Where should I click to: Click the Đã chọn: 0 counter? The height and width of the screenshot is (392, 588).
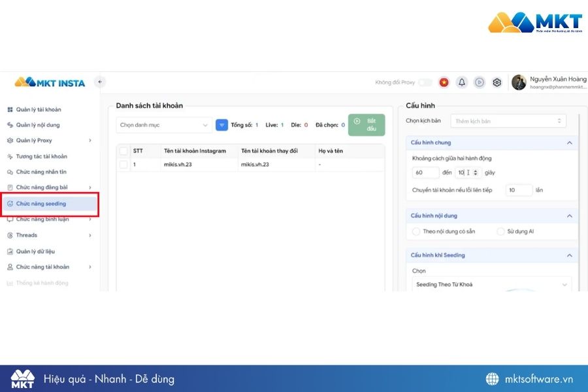[x=330, y=125]
